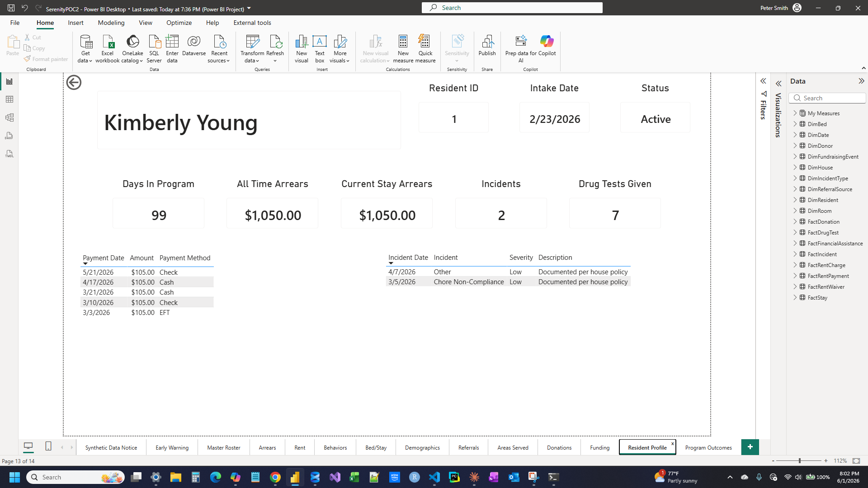This screenshot has height=488, width=868.
Task: Expand the FactStay table
Action: (795, 297)
